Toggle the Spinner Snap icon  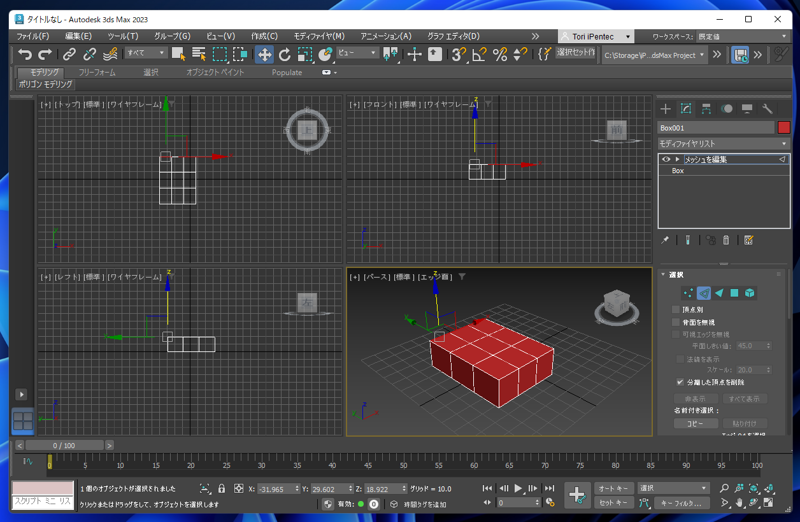point(520,54)
